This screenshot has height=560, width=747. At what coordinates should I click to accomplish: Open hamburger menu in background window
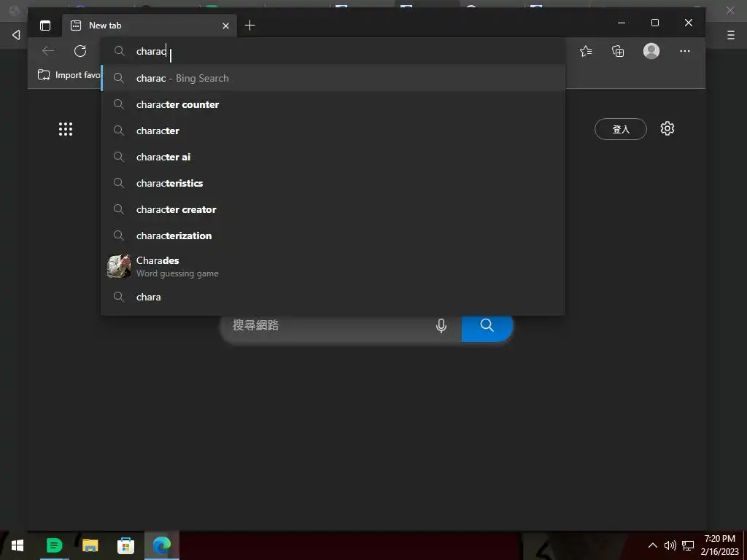coord(731,35)
